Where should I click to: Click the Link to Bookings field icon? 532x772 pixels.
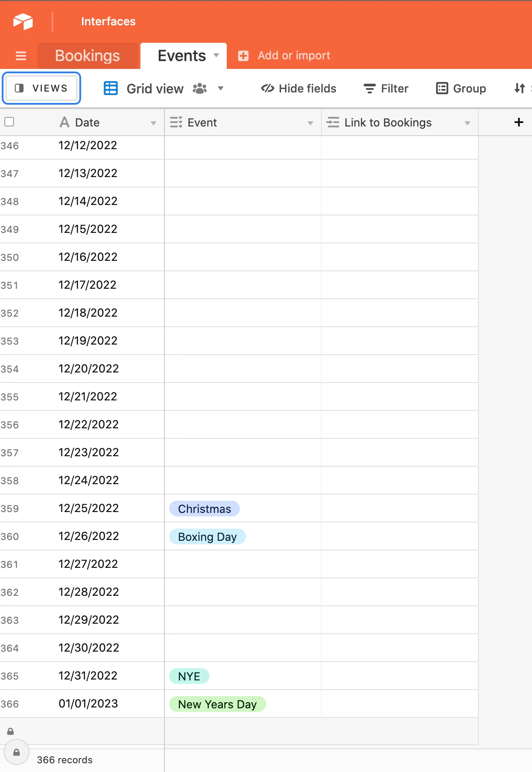tap(333, 122)
